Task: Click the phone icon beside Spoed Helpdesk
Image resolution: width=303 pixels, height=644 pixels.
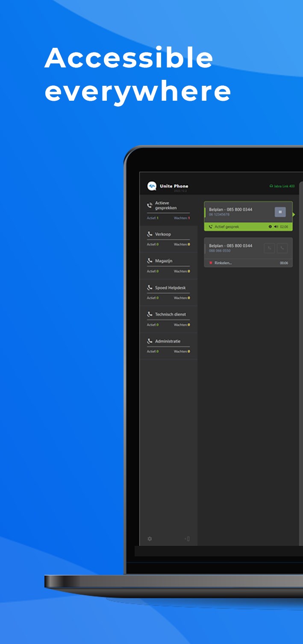Action: (150, 287)
